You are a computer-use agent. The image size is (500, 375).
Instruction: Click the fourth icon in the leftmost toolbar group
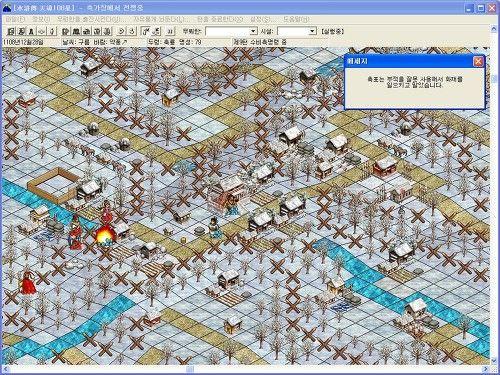coord(42,31)
